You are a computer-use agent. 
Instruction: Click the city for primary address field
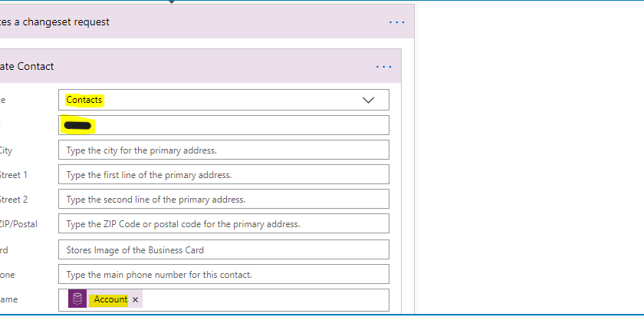[x=223, y=150]
